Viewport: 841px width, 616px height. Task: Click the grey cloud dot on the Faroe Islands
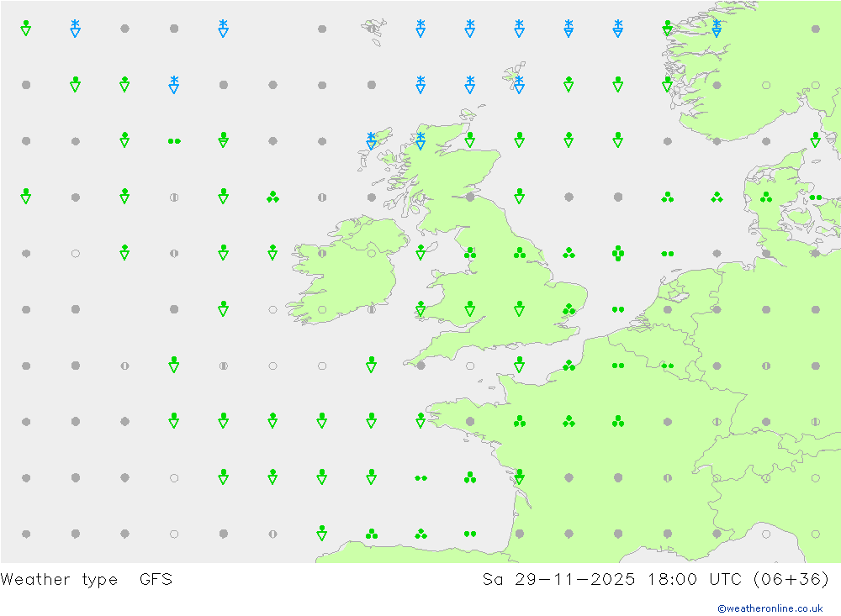[x=371, y=29]
